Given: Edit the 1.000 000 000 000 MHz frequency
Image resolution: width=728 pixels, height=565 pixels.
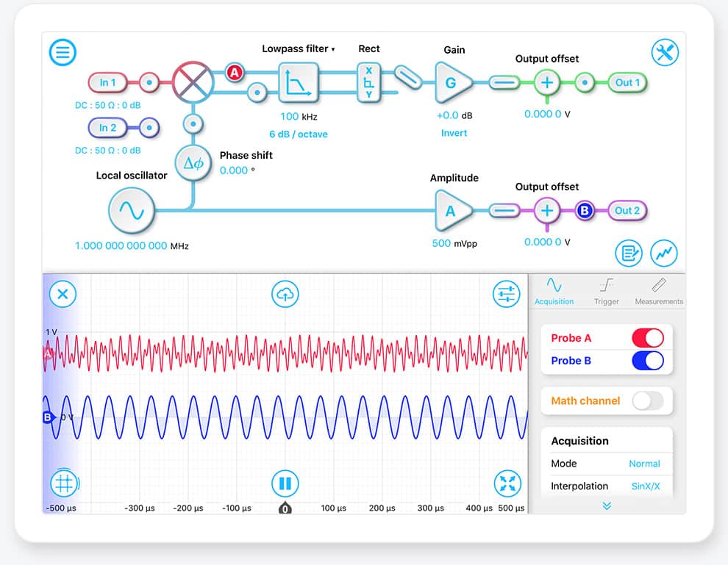Looking at the screenshot, I should tap(121, 246).
